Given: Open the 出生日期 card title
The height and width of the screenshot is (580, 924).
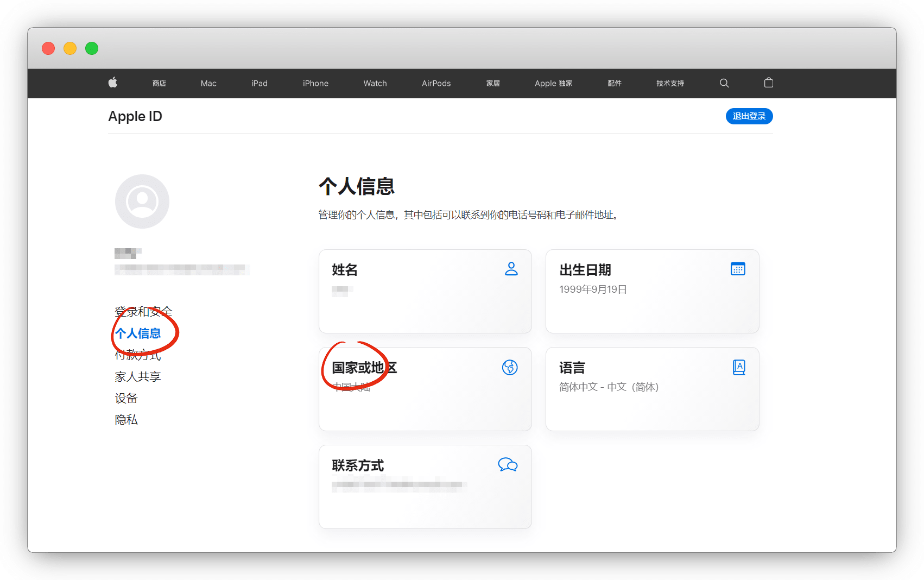Looking at the screenshot, I should click(585, 270).
